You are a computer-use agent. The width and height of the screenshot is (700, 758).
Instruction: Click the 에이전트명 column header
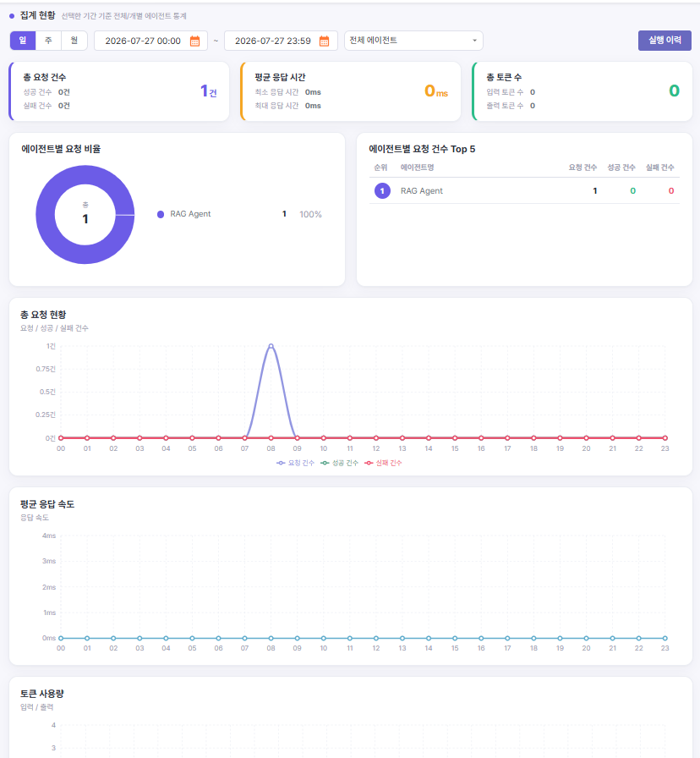pyautogui.click(x=418, y=168)
